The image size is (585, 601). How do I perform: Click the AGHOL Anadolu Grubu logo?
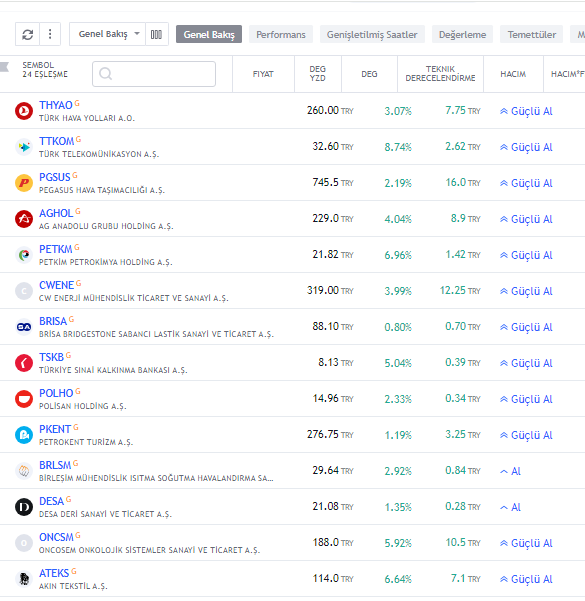[x=24, y=219]
